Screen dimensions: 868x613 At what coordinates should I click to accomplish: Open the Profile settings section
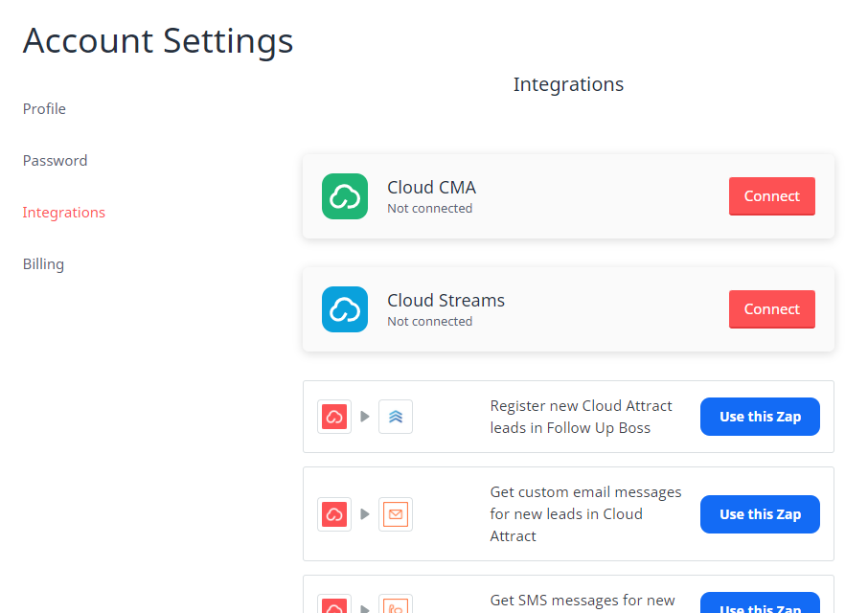click(x=44, y=108)
